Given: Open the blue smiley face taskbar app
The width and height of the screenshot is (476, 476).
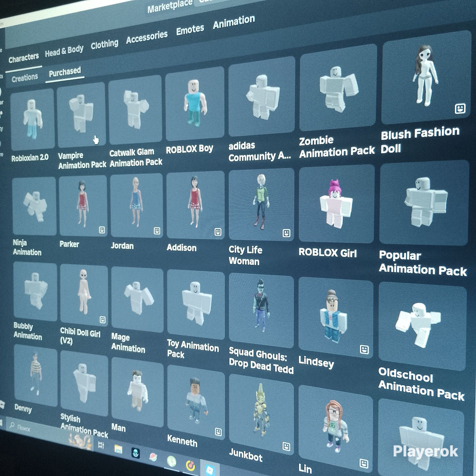Looking at the screenshot, I should click(x=135, y=453).
